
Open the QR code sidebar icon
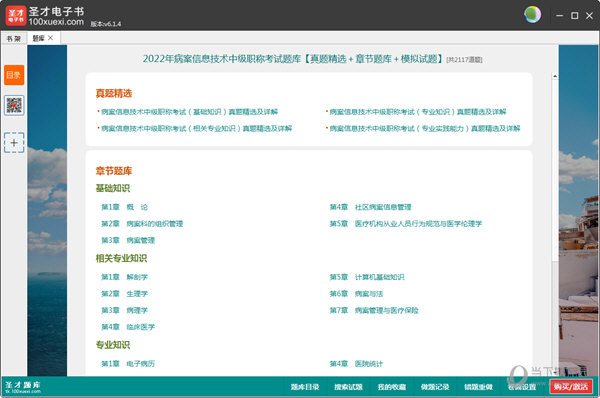click(x=14, y=105)
